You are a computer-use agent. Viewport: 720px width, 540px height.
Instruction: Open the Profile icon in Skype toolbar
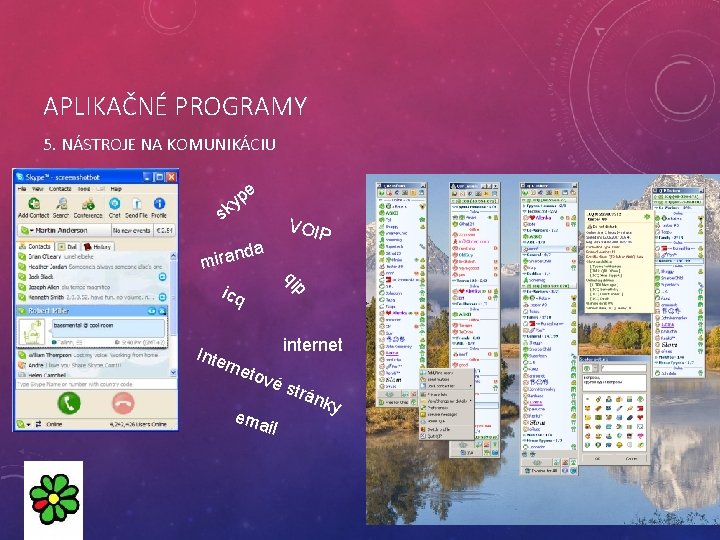pyautogui.click(x=159, y=208)
